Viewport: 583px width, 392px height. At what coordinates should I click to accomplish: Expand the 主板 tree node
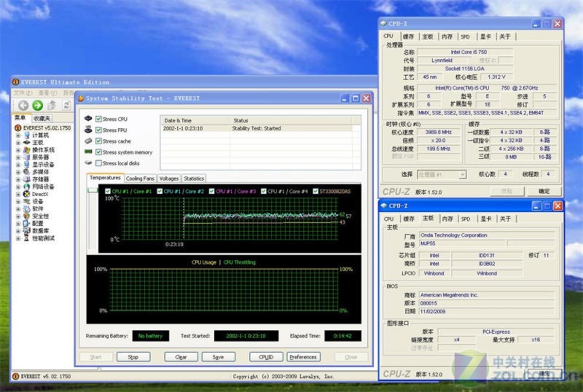[18, 142]
